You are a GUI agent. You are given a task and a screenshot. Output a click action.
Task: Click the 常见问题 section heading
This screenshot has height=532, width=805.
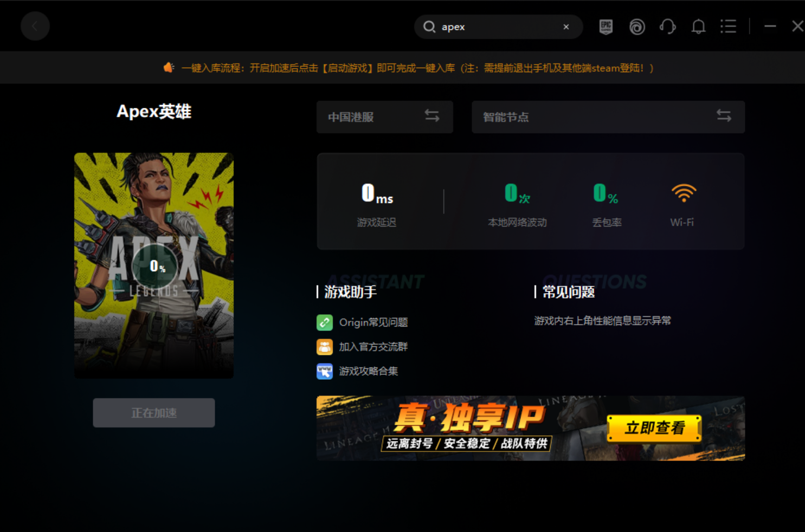tap(569, 292)
